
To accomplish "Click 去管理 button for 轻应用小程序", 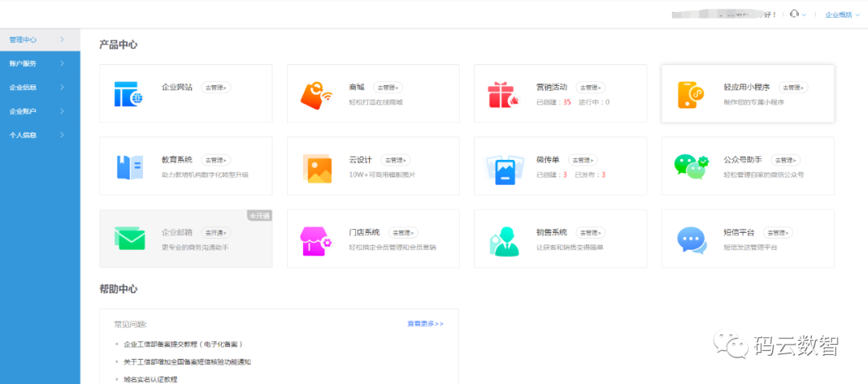I will (793, 88).
